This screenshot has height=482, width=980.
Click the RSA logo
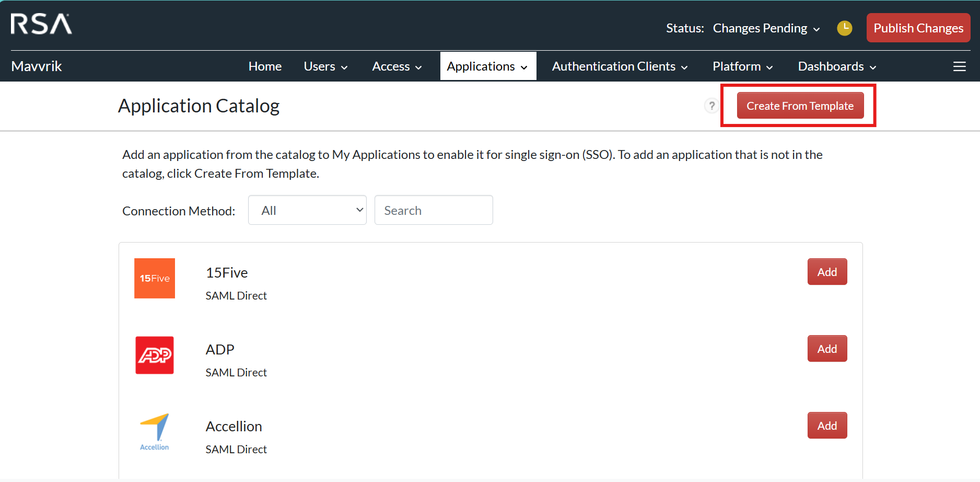(x=41, y=25)
